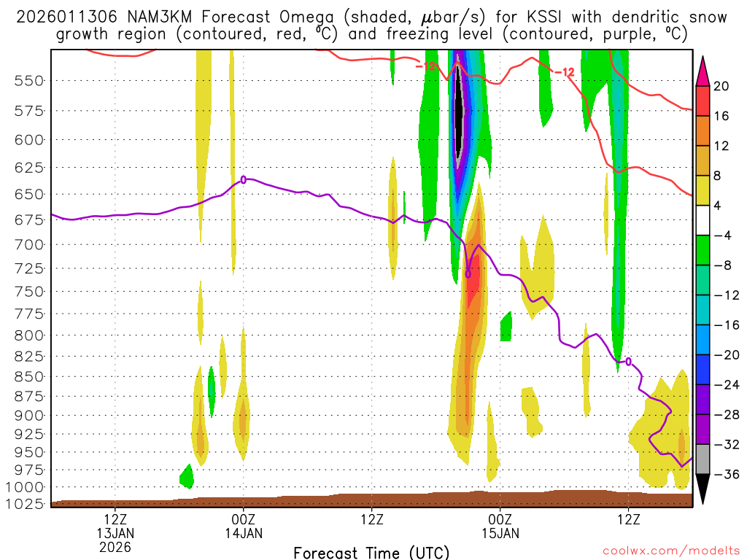Click the red 16 to 20 colorbar swatch
Image resolution: width=747 pixels, height=560 pixels.
(703, 101)
